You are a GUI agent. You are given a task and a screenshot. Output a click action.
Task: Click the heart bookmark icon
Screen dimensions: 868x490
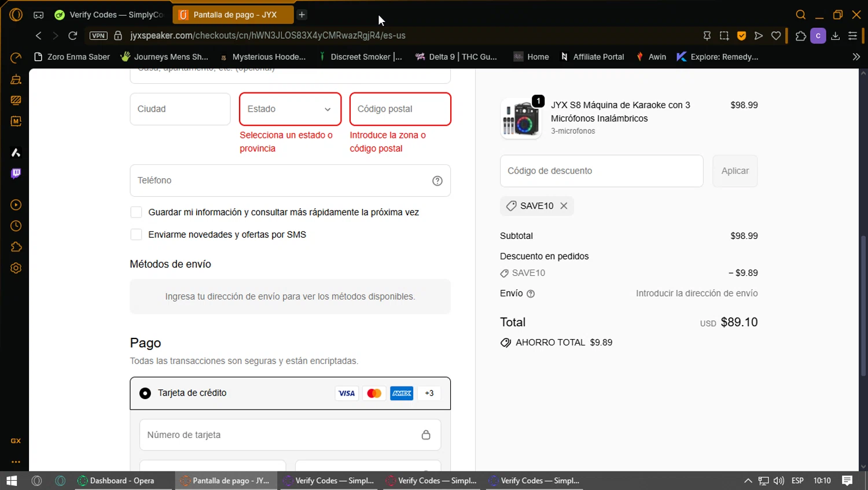click(x=776, y=36)
